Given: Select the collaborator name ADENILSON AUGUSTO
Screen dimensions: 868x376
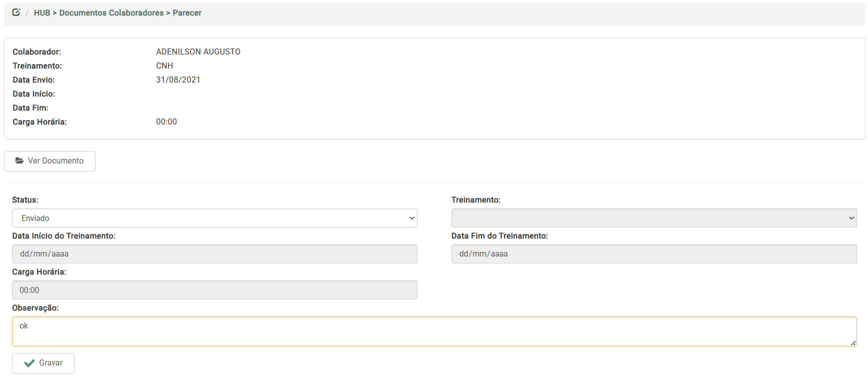Looking at the screenshot, I should pyautogui.click(x=198, y=52).
